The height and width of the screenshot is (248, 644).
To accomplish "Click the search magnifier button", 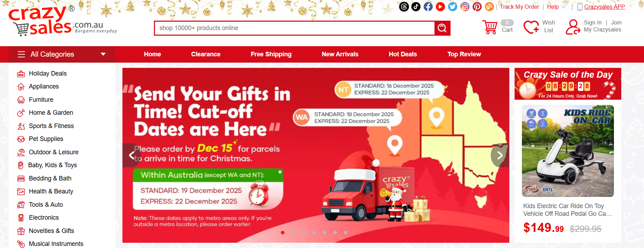I will [442, 28].
